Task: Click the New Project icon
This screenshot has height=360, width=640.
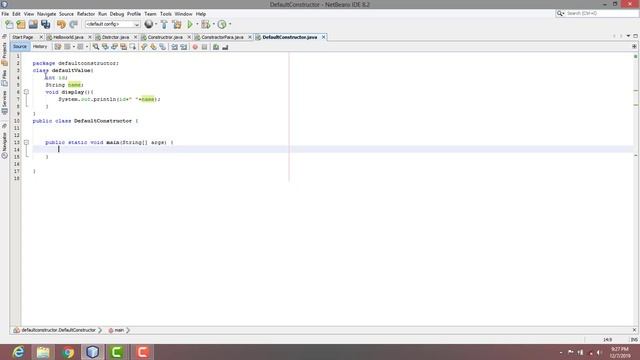Action: (21, 24)
